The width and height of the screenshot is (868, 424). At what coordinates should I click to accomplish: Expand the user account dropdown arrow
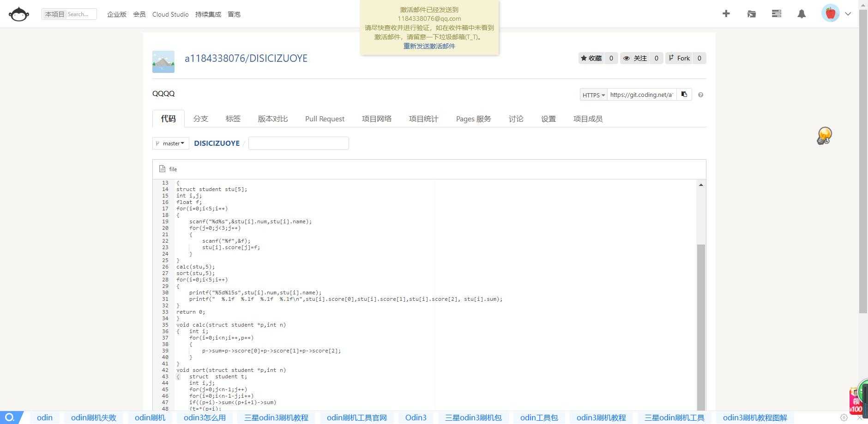(848, 14)
